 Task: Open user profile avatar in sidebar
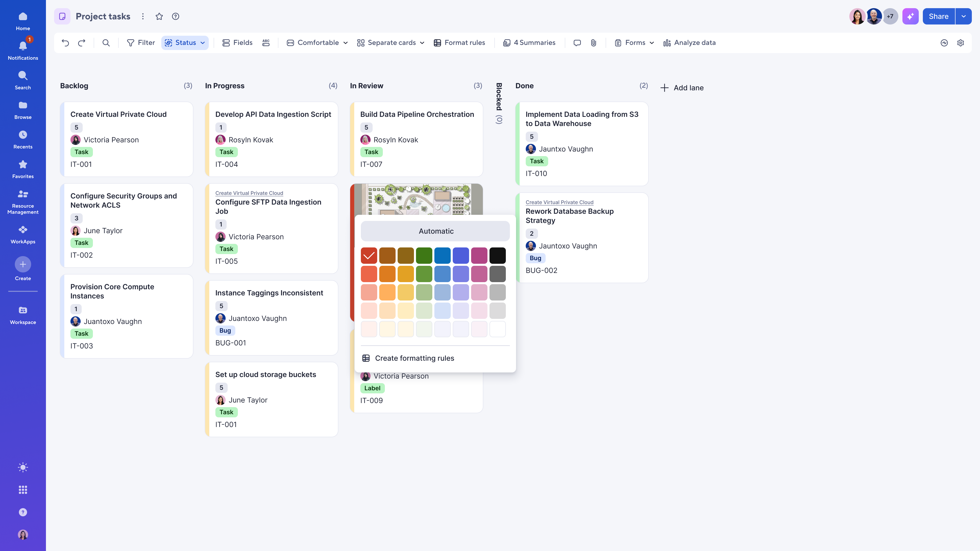pyautogui.click(x=23, y=535)
